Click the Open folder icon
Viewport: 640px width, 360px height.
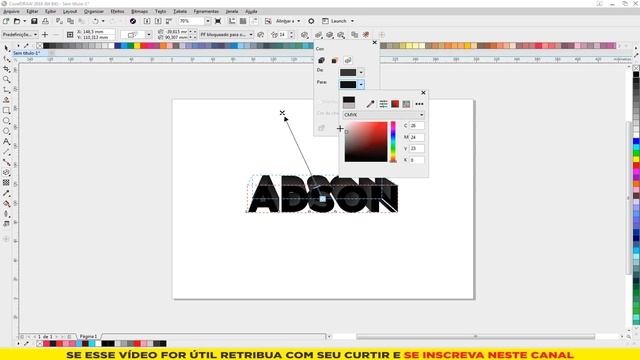pos(17,21)
